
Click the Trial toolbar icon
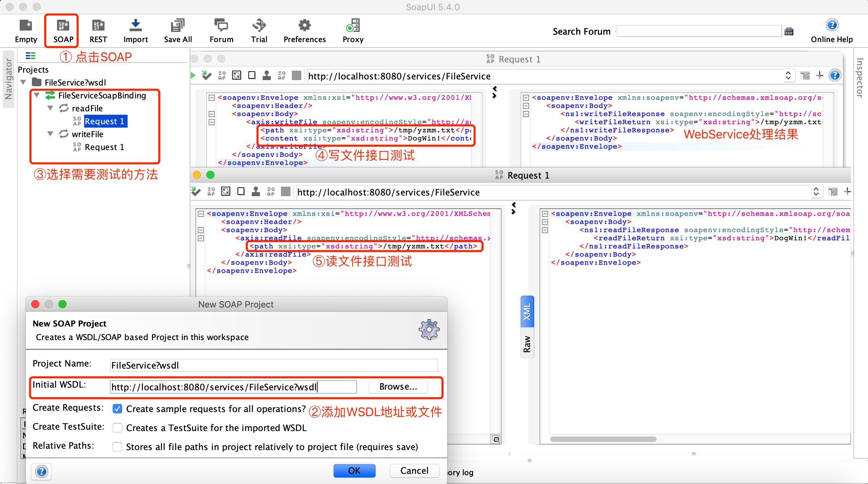coord(259,26)
